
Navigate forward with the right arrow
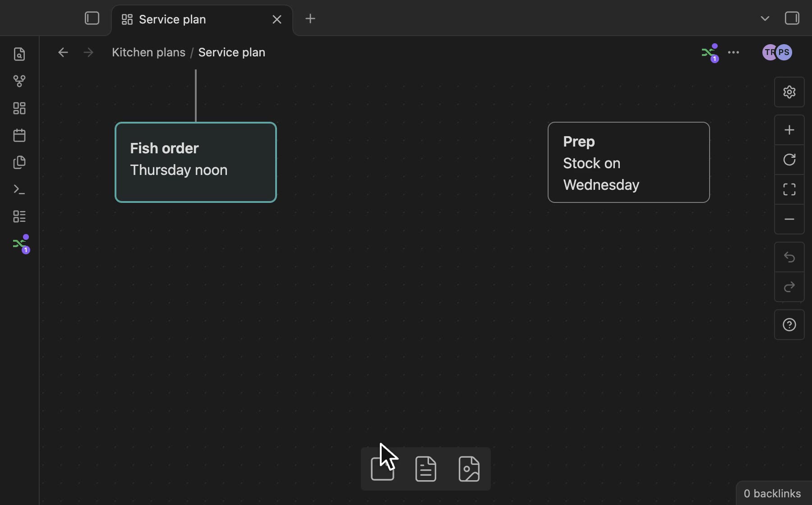coord(88,52)
